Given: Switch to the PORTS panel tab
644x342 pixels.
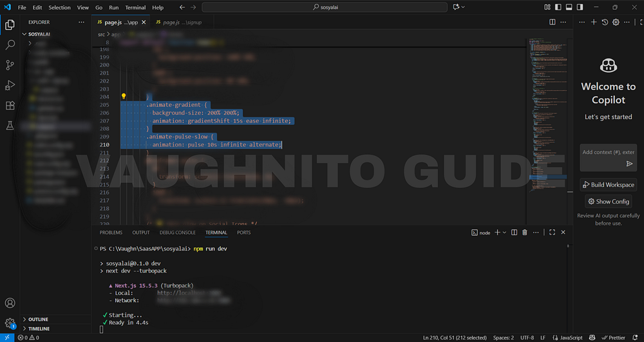Looking at the screenshot, I should [x=243, y=233].
